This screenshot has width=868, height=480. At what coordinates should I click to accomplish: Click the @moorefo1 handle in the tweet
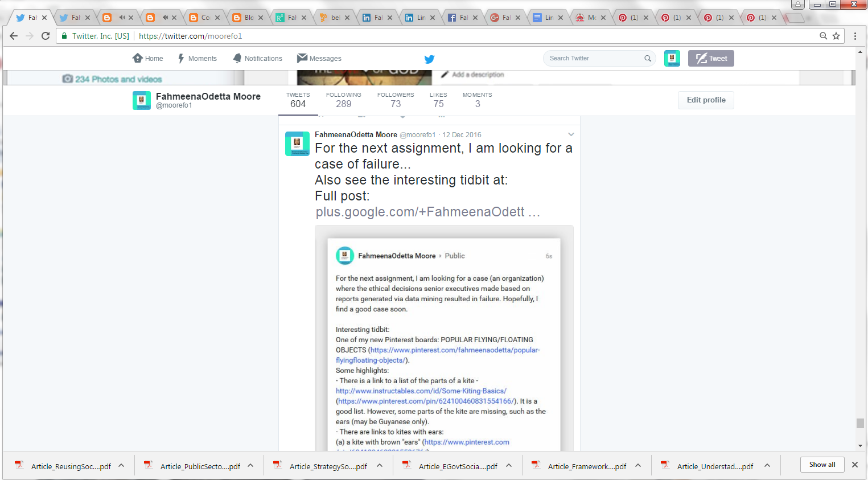tap(417, 135)
